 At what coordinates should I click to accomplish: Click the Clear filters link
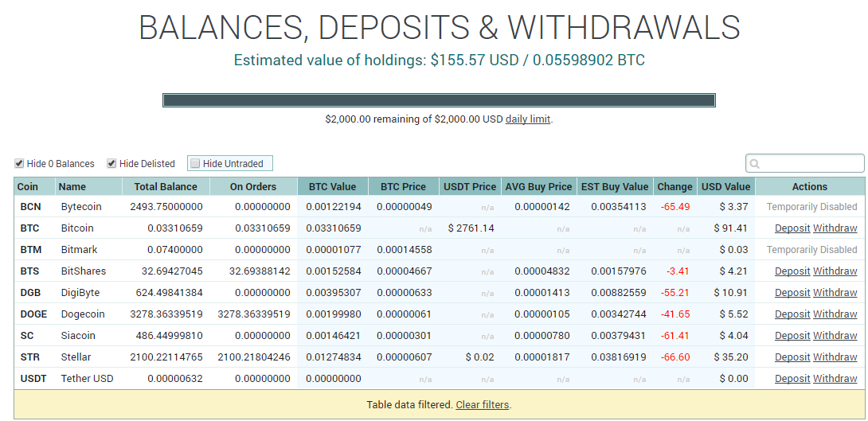(x=482, y=404)
